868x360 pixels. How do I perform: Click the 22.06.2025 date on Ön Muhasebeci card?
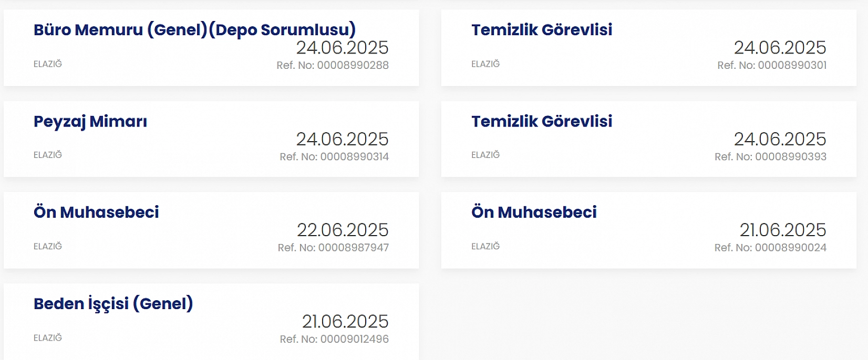point(343,230)
